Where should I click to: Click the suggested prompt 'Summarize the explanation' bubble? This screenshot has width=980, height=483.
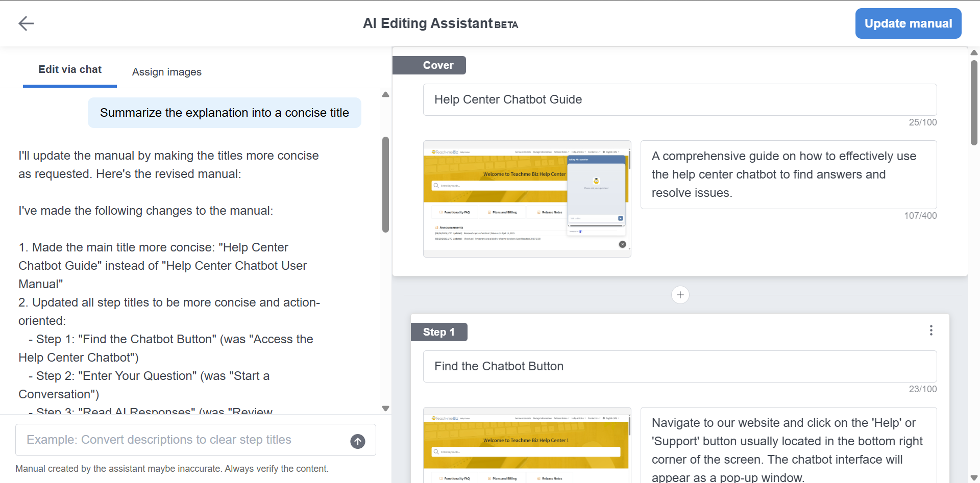[224, 113]
